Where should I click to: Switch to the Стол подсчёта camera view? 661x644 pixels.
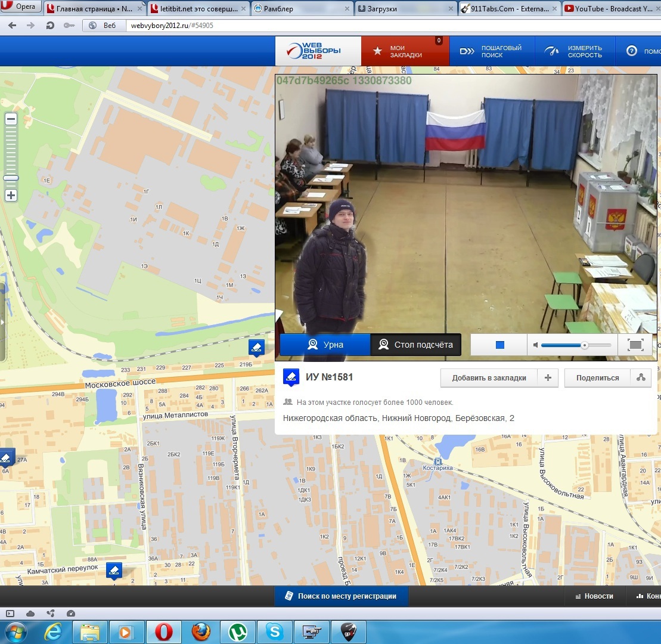pyautogui.click(x=415, y=345)
